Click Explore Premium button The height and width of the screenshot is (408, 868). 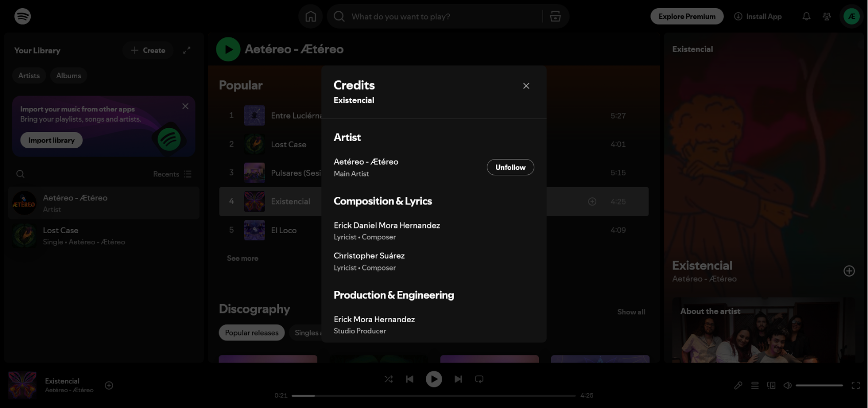tap(687, 16)
